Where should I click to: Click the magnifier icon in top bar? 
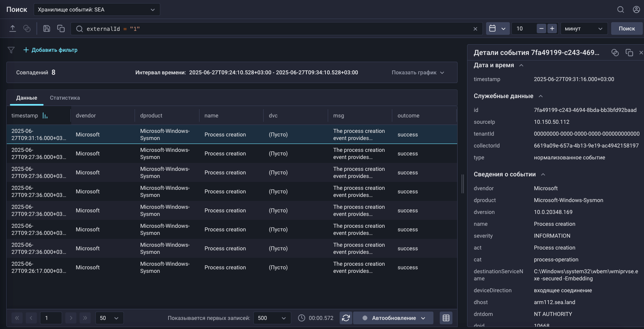point(620,9)
